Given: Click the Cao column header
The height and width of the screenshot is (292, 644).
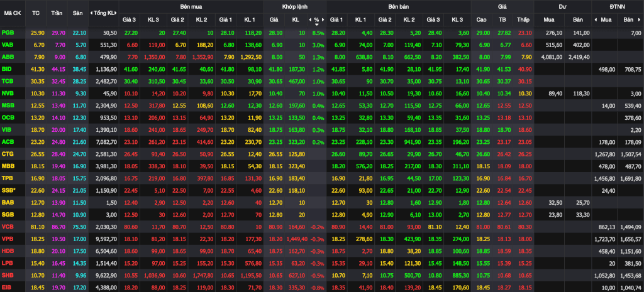Looking at the screenshot, I should point(481,19).
